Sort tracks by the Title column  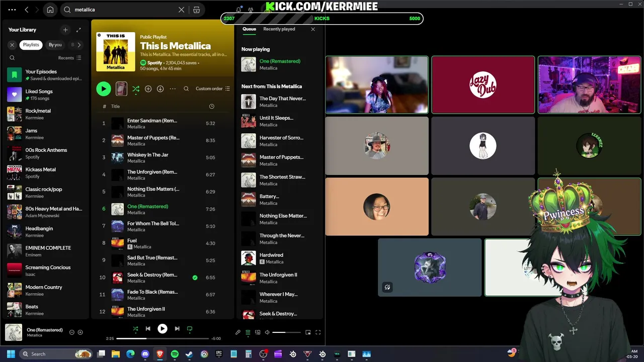[115, 107]
